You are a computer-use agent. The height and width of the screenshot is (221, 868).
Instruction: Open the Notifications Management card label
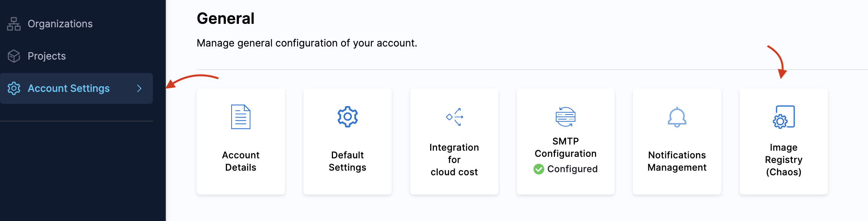point(677,161)
